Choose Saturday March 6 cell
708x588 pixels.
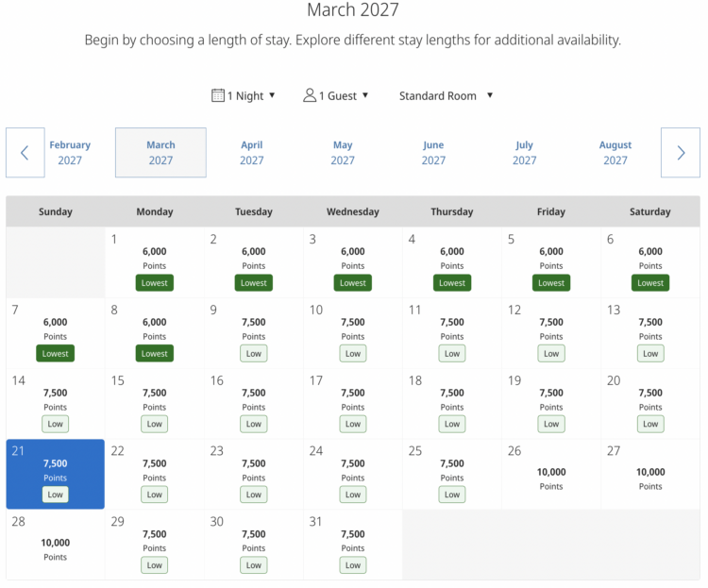click(x=650, y=262)
